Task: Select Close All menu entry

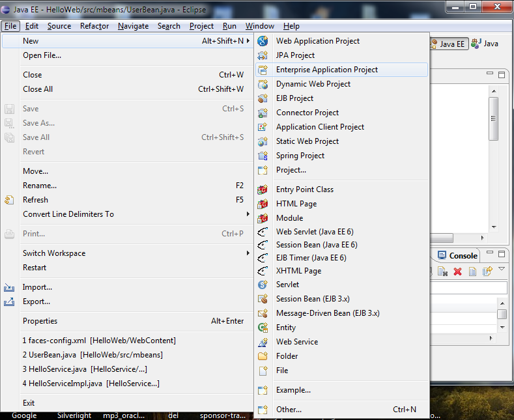Action: point(127,89)
